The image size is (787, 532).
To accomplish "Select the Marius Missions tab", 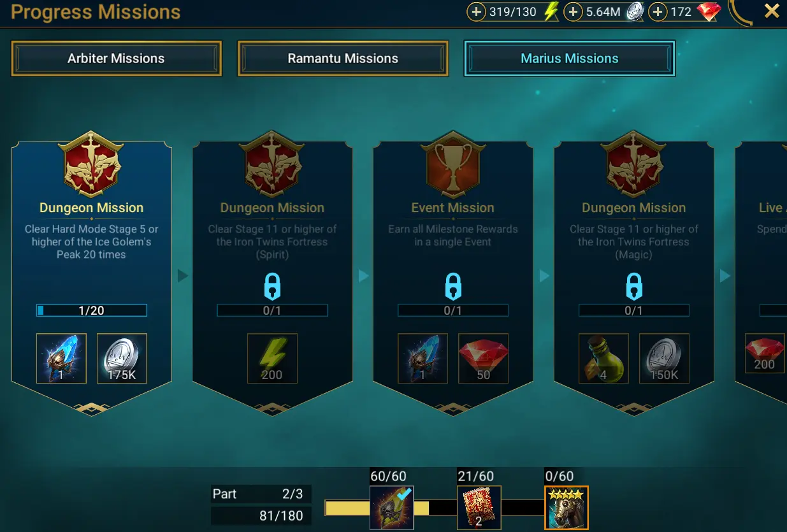I will click(x=570, y=59).
